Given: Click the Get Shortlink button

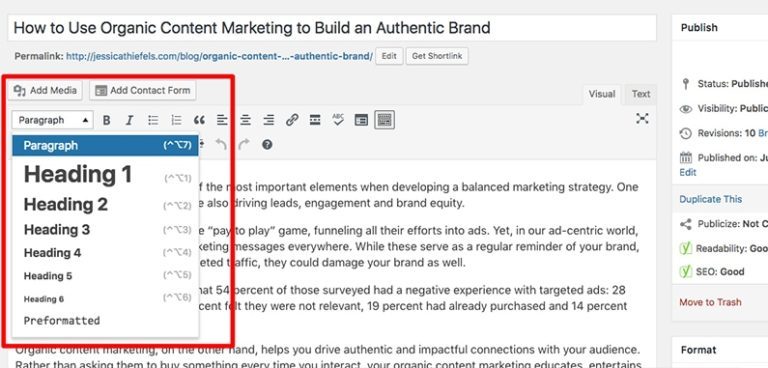Looking at the screenshot, I should (437, 56).
